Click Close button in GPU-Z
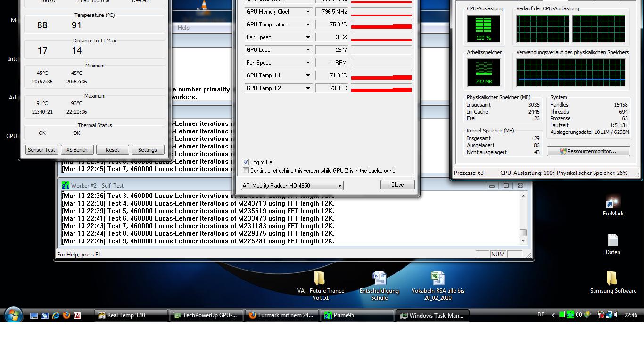Viewport: 644px width, 362px height. pos(397,185)
